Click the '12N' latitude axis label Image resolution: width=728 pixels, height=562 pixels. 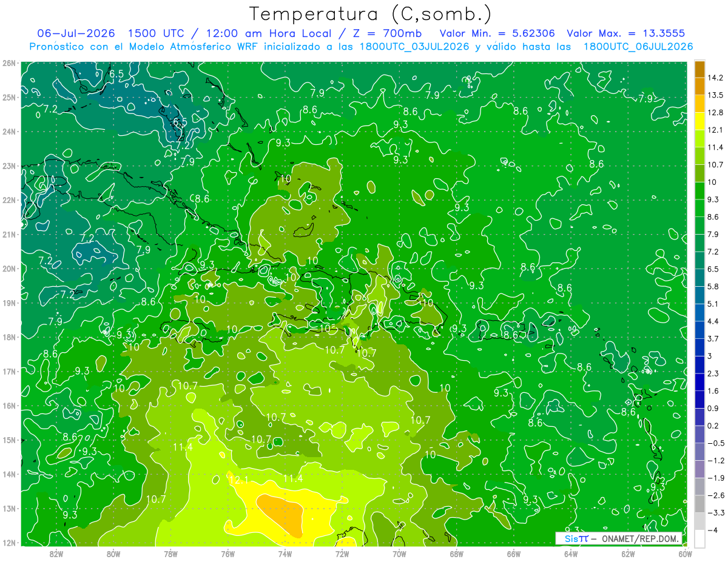tap(8, 543)
